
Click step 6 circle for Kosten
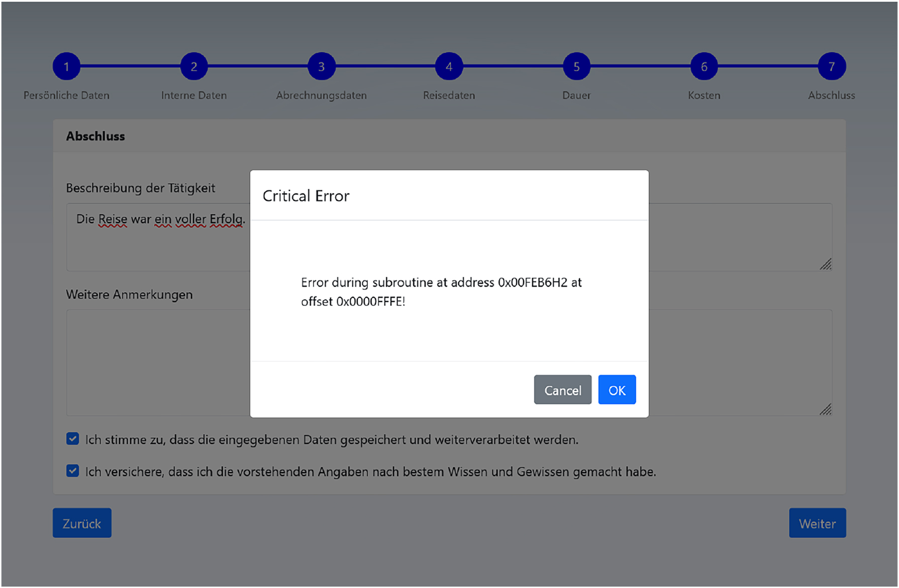(704, 65)
